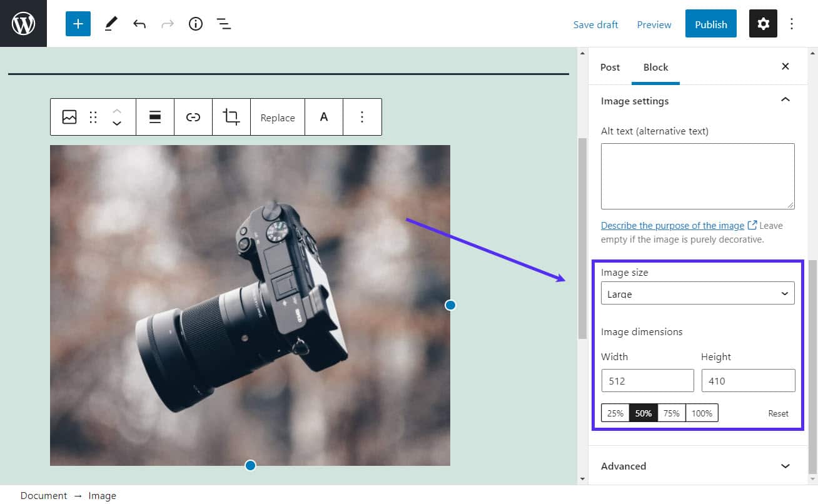Select the Crop tool in the image toolbar
Image resolution: width=818 pixels, height=504 pixels.
[x=231, y=117]
